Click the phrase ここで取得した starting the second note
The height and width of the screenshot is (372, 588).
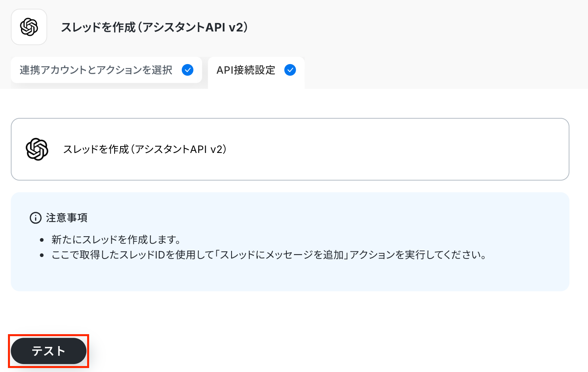pyautogui.click(x=76, y=255)
